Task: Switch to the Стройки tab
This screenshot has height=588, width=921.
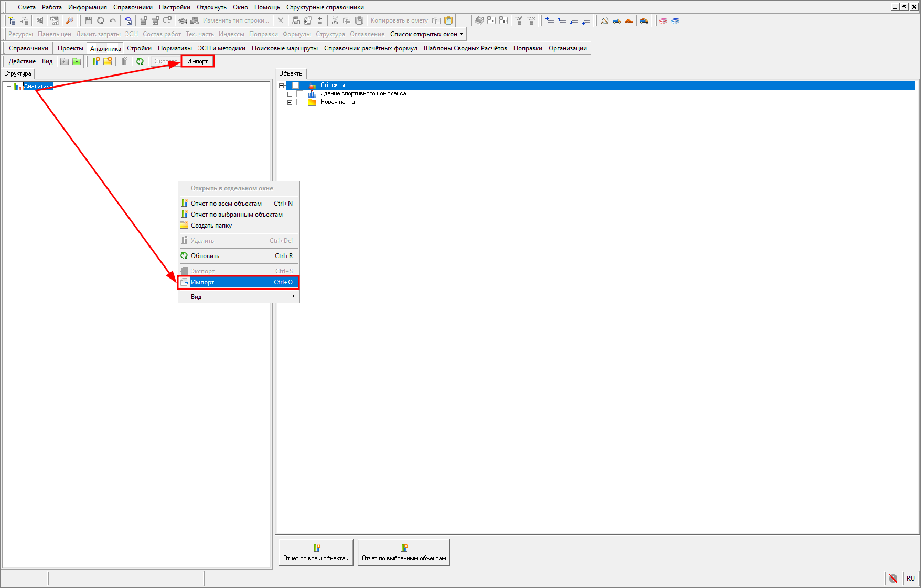Action: 139,48
